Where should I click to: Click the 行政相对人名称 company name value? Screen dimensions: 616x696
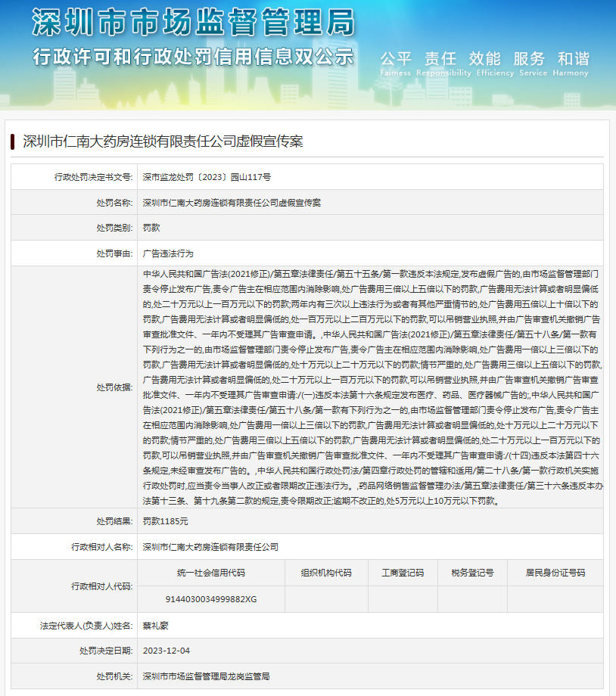click(x=210, y=546)
